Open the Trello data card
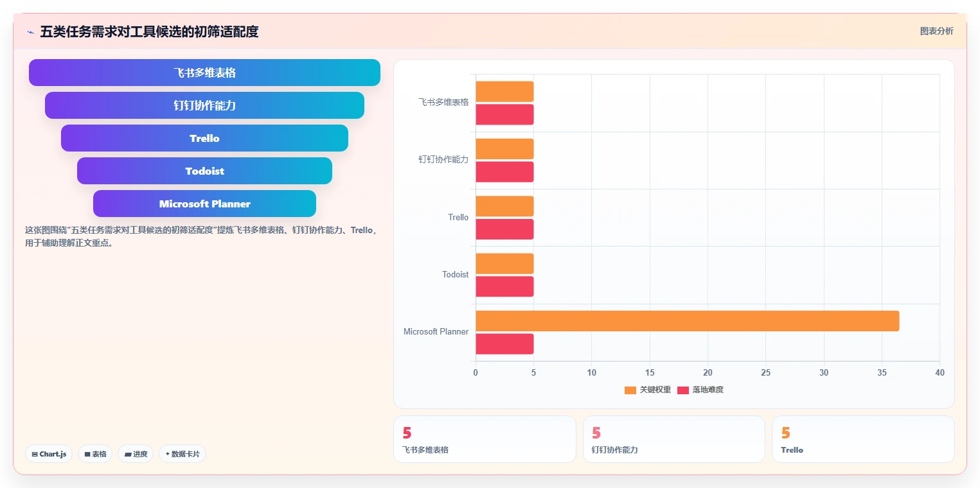980x488 pixels. (x=863, y=439)
